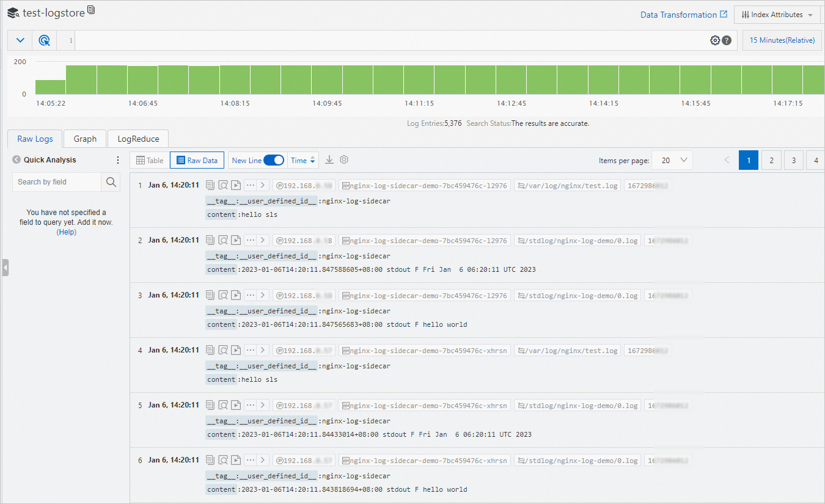
Task: Toggle the New Line switch
Action: (274, 160)
